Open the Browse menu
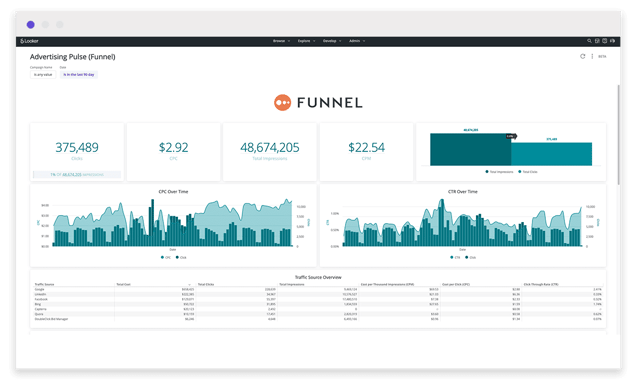This screenshot has height=392, width=639. click(x=279, y=41)
